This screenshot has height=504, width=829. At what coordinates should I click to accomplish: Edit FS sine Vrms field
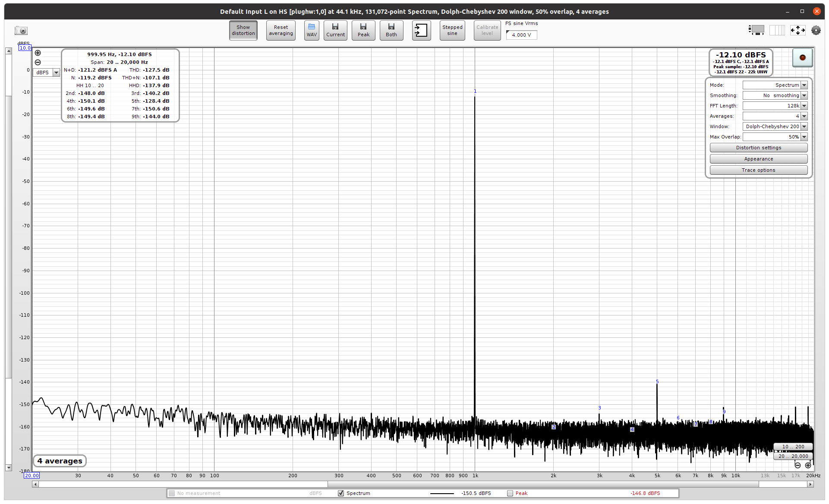pyautogui.click(x=522, y=35)
